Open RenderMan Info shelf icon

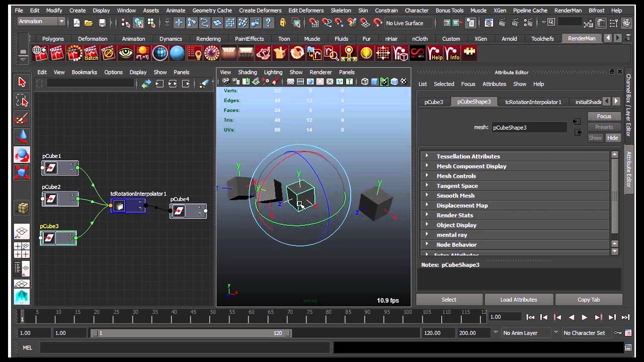pyautogui.click(x=452, y=53)
